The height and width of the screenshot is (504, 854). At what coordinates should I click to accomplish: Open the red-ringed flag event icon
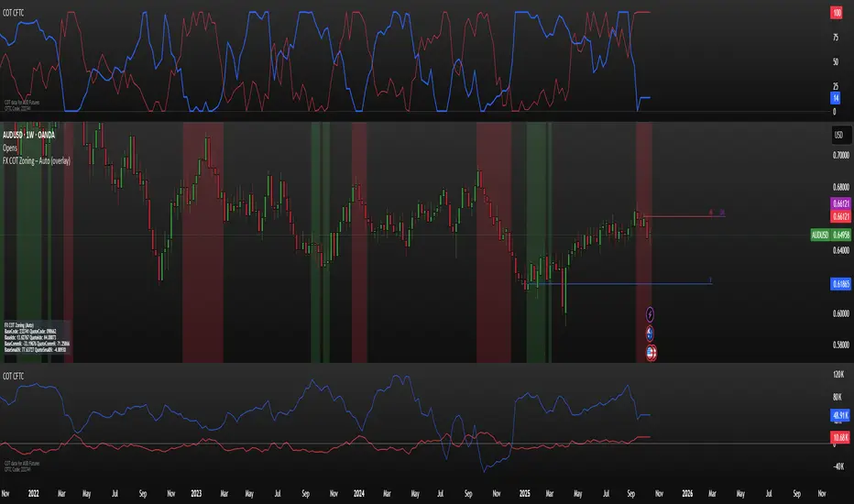tap(651, 350)
